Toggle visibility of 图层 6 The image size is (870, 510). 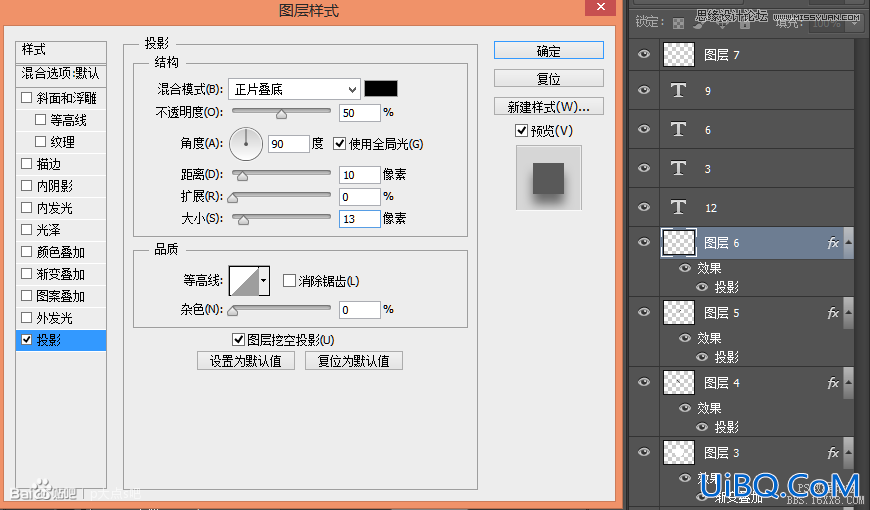644,242
